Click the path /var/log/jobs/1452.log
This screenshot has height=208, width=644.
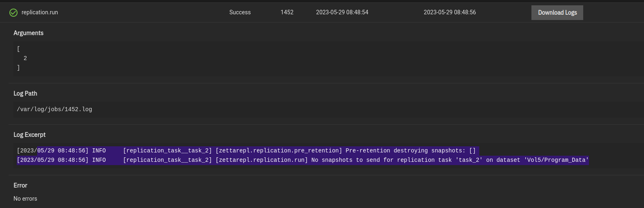click(x=54, y=110)
